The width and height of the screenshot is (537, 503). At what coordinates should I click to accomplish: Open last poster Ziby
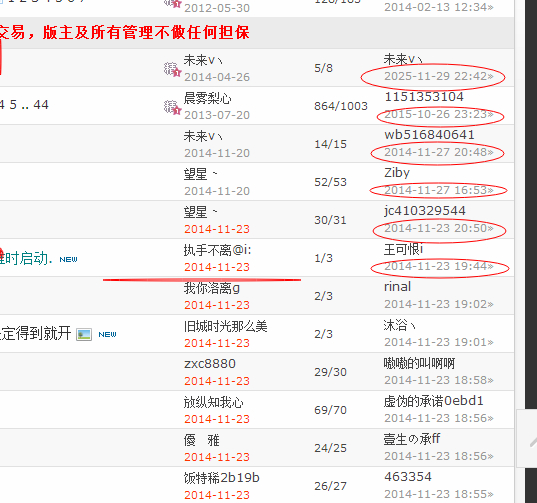point(397,173)
